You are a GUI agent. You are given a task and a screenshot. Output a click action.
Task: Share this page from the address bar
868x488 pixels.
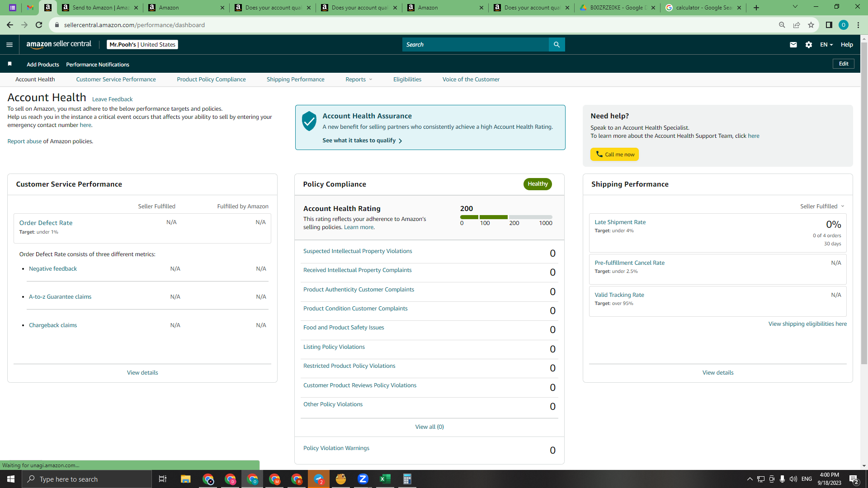tap(797, 25)
